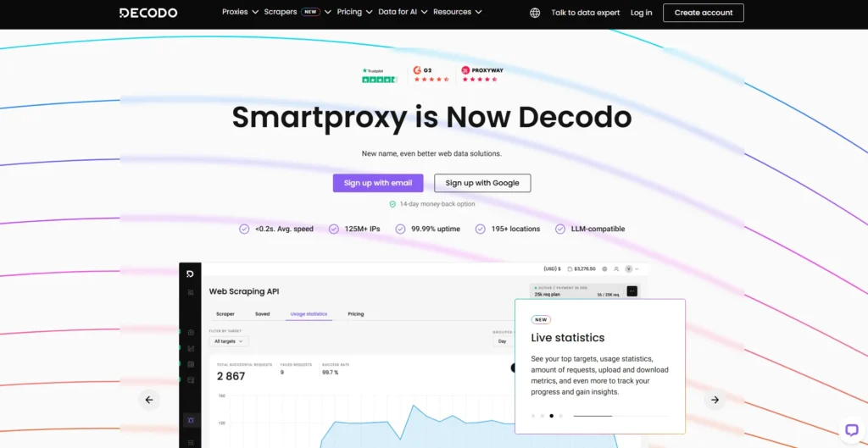The width and height of the screenshot is (868, 448).
Task: Click the Decodo logo in header
Action: pyautogui.click(x=148, y=13)
